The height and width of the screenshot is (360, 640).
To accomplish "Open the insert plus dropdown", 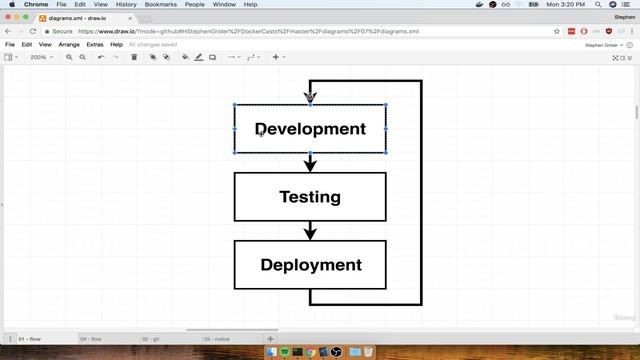I will [x=278, y=58].
